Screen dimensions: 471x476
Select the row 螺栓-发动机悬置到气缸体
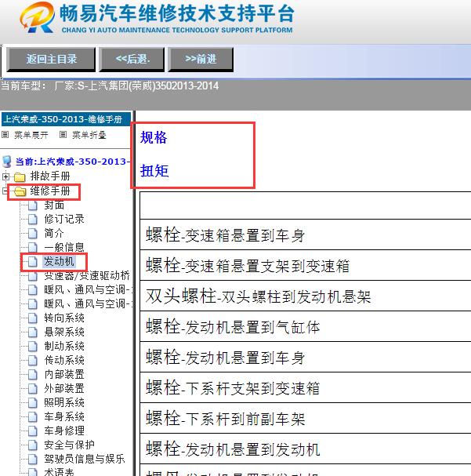click(x=306, y=327)
